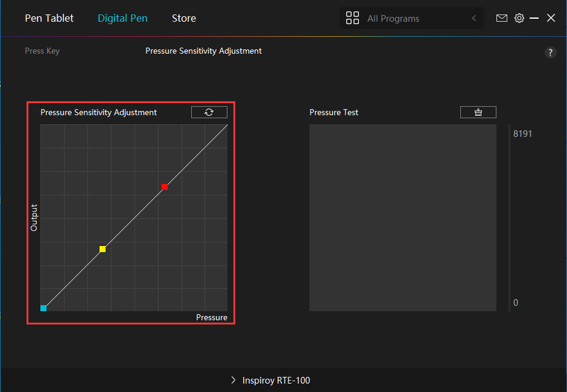Minimize the tablet driver window
Image resolution: width=567 pixels, height=392 pixels.
[534, 18]
